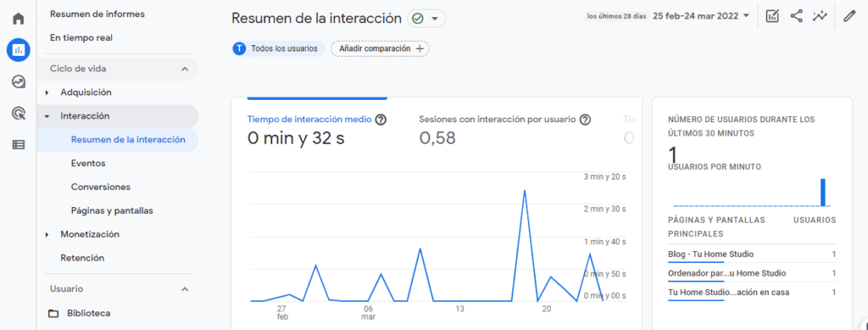Open the Home icon in left rail
This screenshot has width=868, height=330.
tap(19, 19)
